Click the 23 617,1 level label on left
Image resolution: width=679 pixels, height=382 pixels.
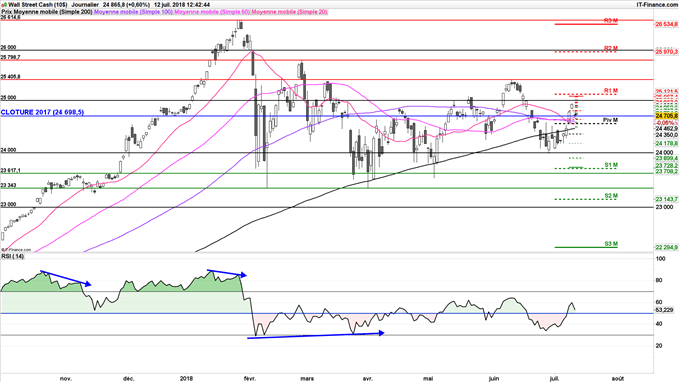[10, 171]
